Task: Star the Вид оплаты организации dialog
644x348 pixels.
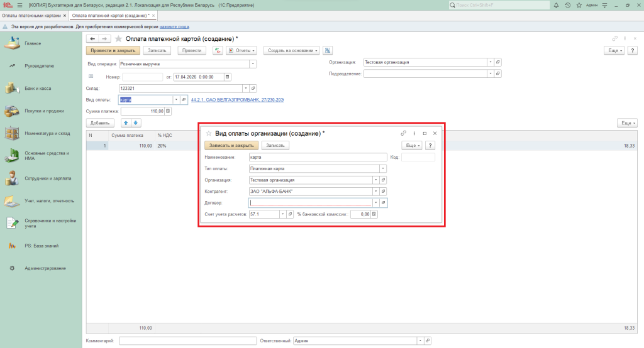Action: point(208,133)
